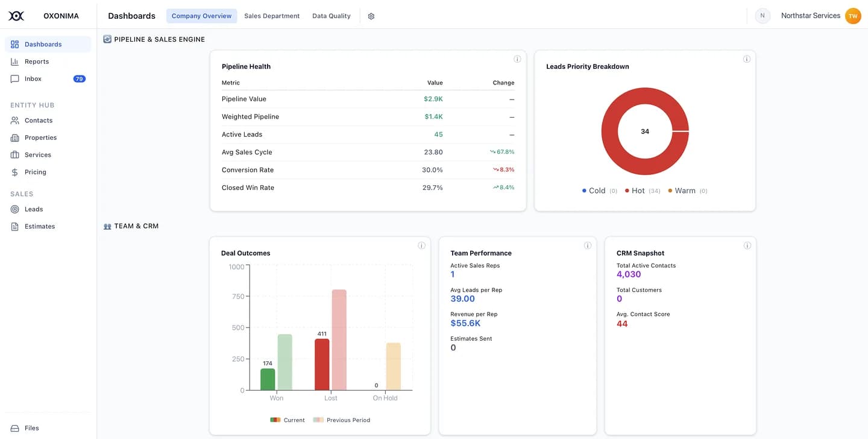This screenshot has height=439, width=868.
Task: Click the On Hold previous period bar
Action: (394, 367)
